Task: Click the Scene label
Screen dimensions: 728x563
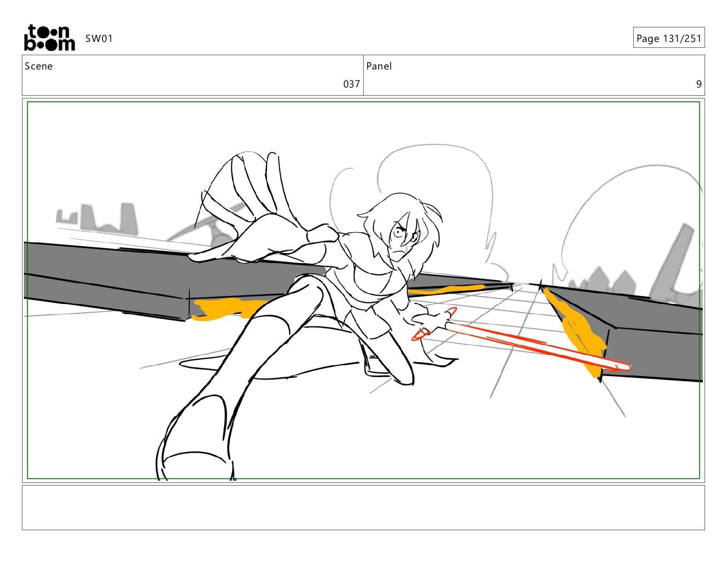Action: pyautogui.click(x=39, y=66)
